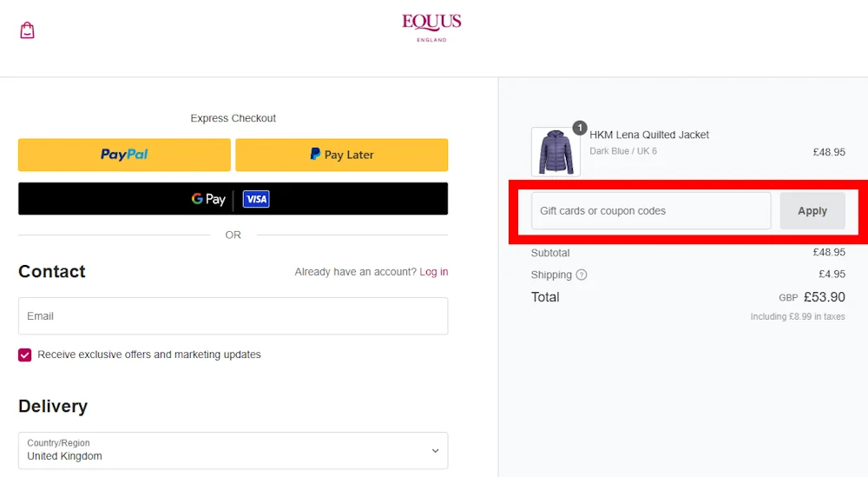Focus the Email input field

point(233,315)
